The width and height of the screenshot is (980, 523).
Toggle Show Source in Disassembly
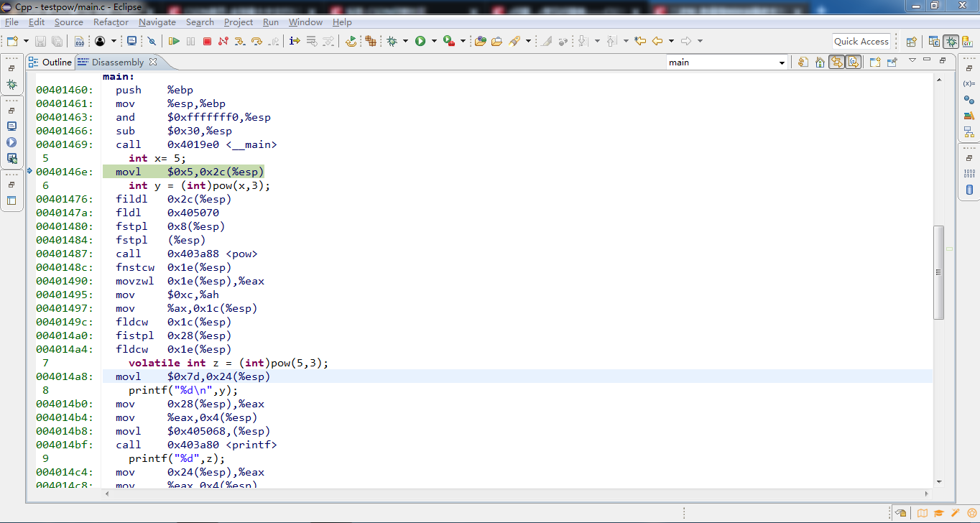[853, 63]
